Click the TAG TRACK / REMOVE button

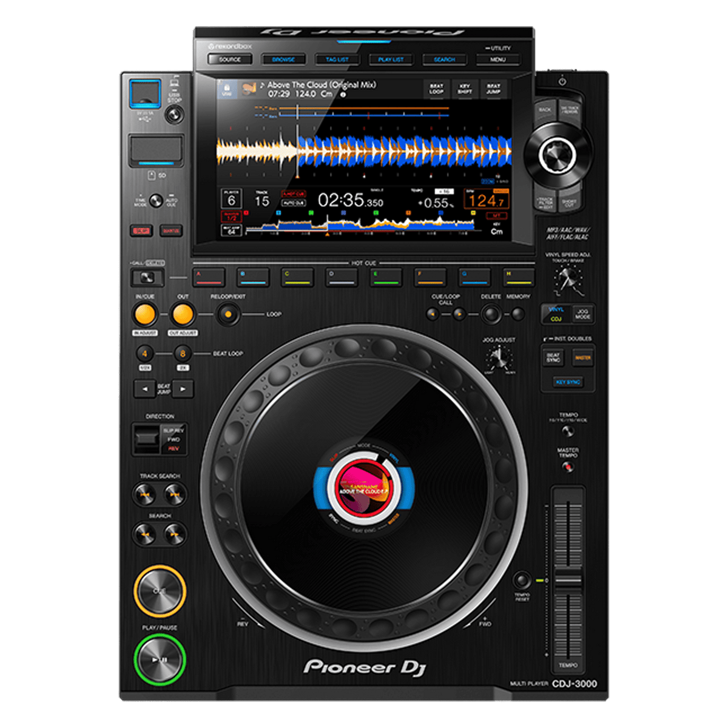pyautogui.click(x=570, y=110)
